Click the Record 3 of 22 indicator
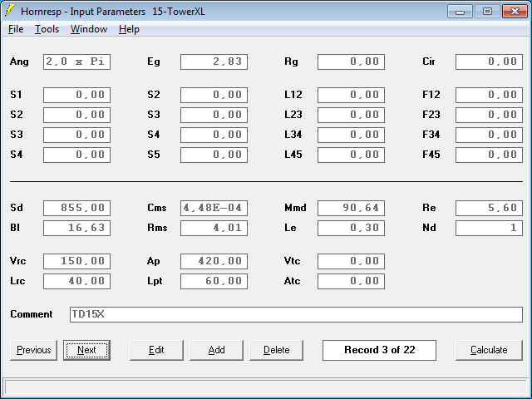Viewport: 532px width, 399px height. click(379, 350)
